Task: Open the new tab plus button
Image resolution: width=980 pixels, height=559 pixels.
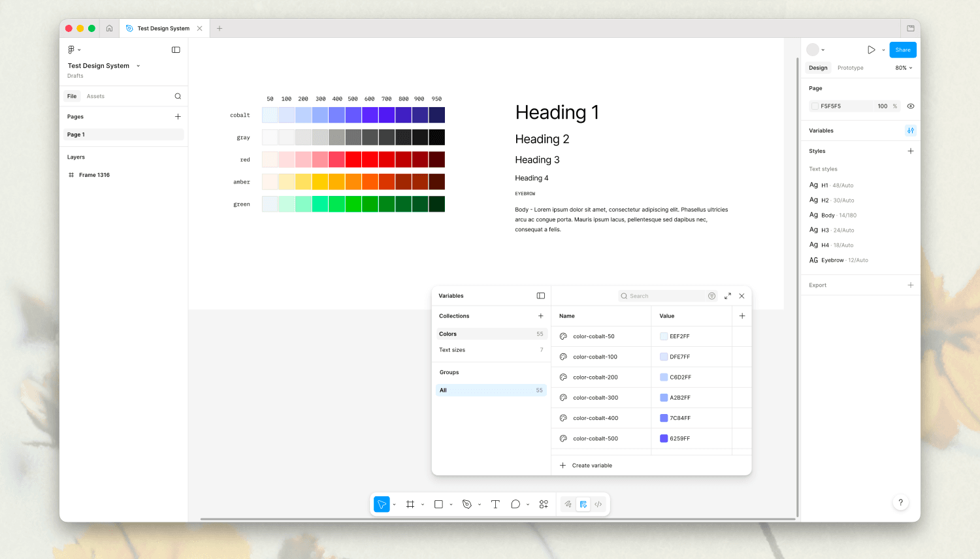Action: [x=220, y=28]
